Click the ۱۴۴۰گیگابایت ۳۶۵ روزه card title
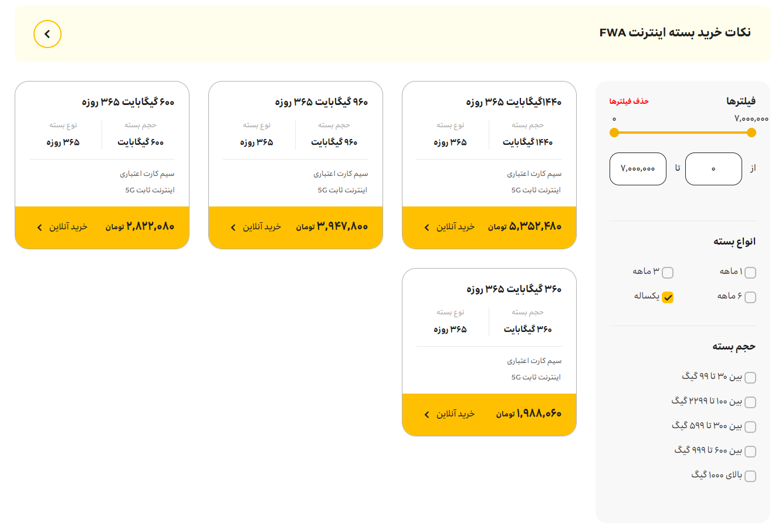Screen dimensions: 775x532 coord(514,102)
